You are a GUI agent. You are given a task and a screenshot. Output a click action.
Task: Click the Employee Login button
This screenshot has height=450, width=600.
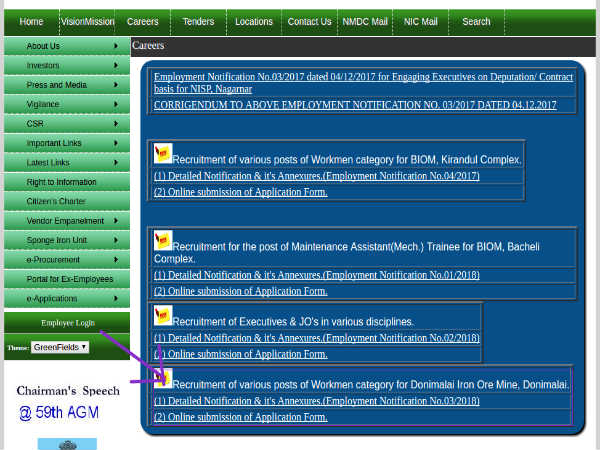coord(67,323)
